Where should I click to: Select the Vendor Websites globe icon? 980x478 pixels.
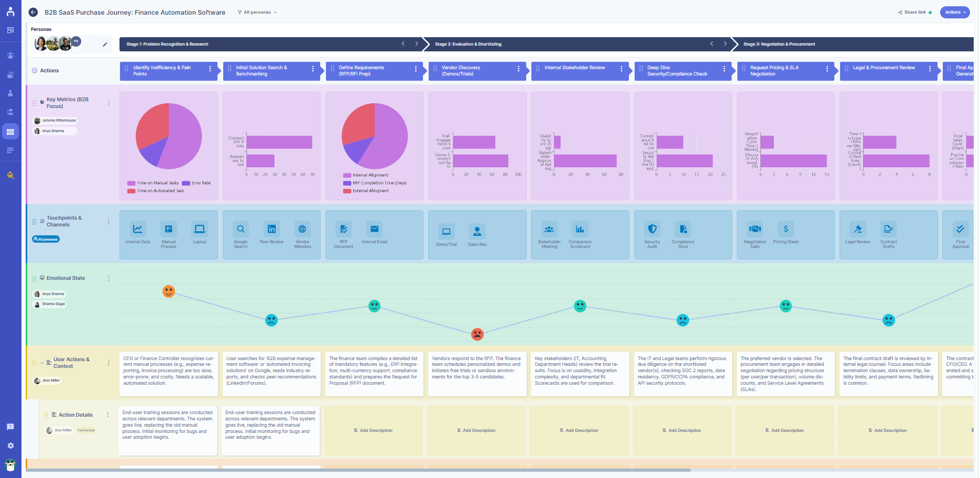(302, 229)
